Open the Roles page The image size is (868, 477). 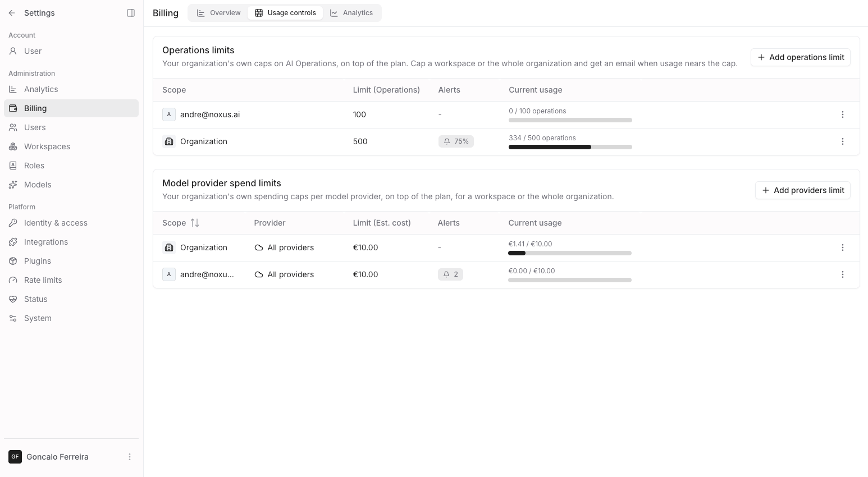(71, 166)
